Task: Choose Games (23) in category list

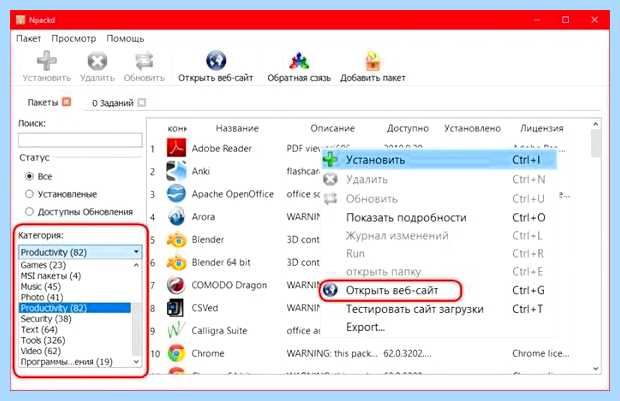Action: click(x=43, y=265)
